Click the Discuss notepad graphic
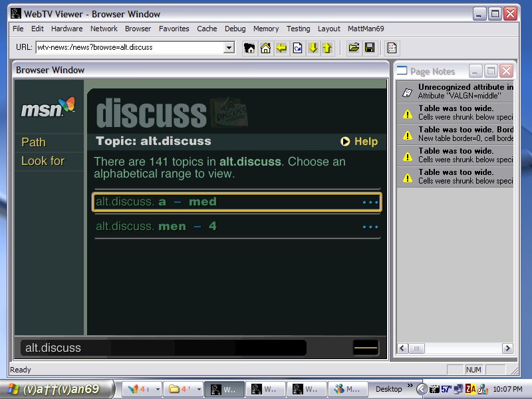532x399 pixels. [229, 112]
